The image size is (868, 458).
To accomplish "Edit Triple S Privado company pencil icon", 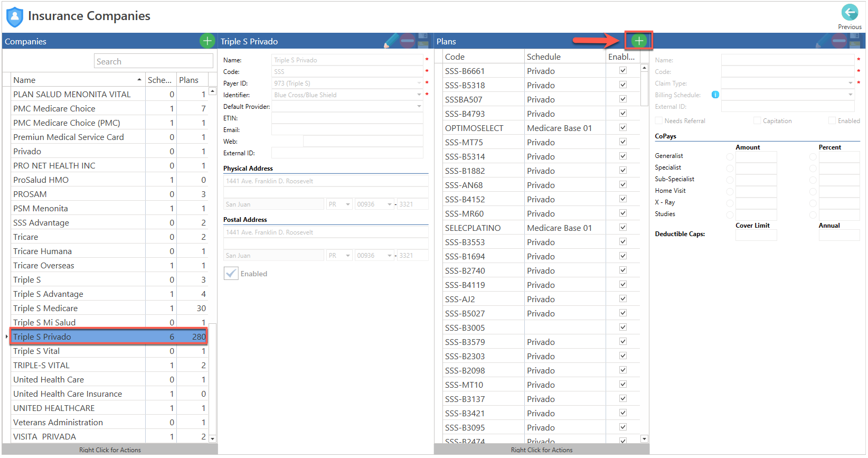I will pos(391,41).
